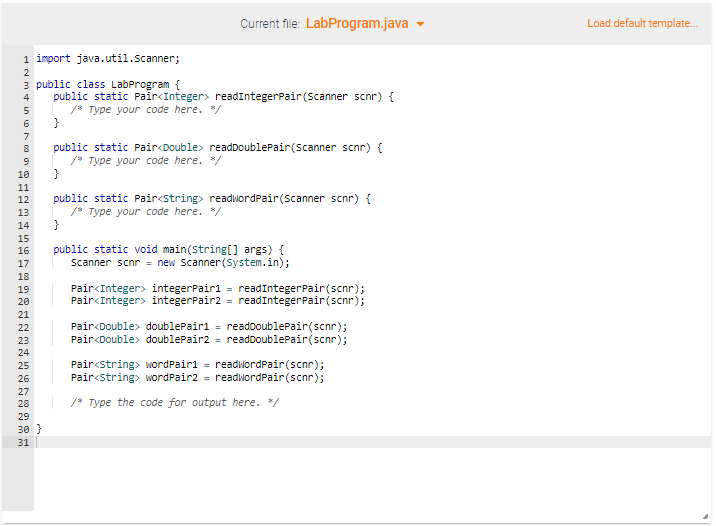The image size is (716, 526).
Task: Click 'Type your code here' comment on line 5
Action: point(146,110)
